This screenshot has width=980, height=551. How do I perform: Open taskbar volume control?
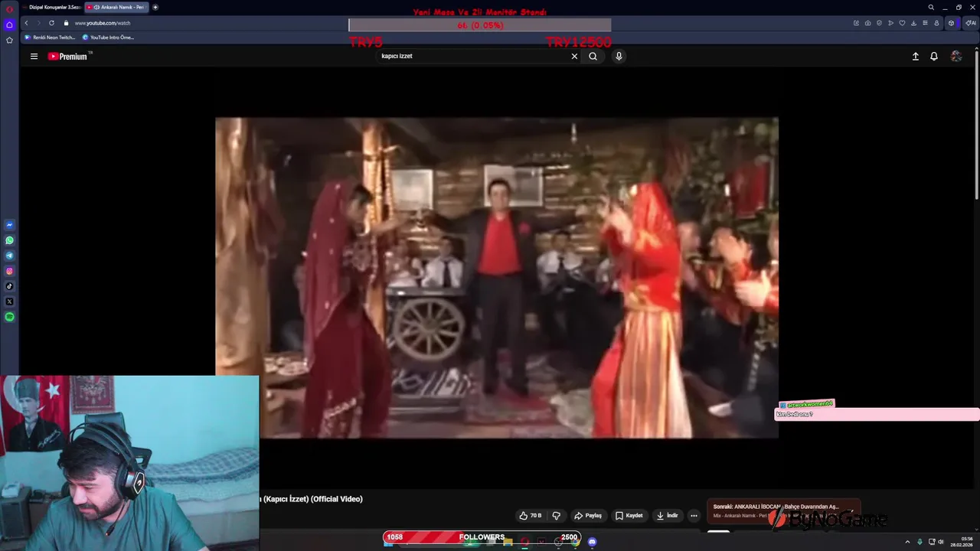[941, 542]
